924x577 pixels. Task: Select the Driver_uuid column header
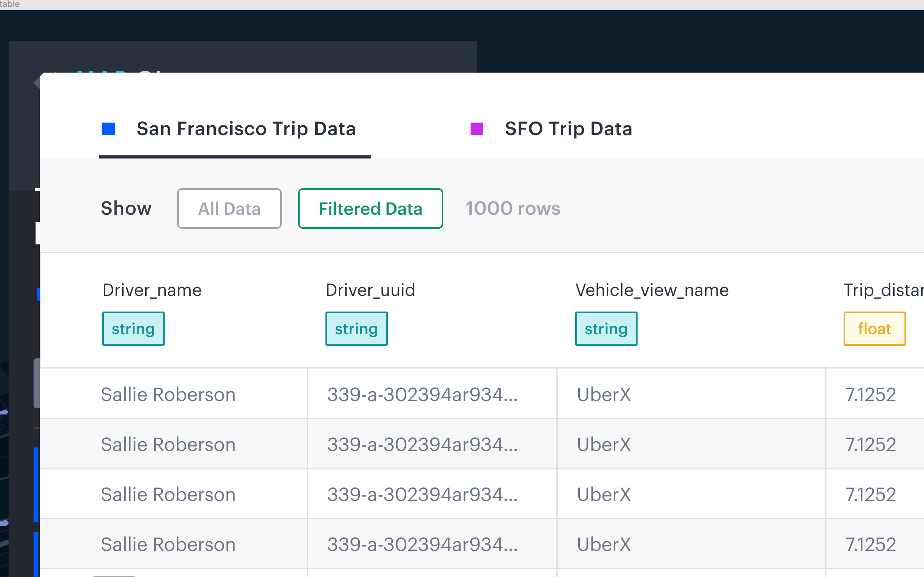[370, 289]
